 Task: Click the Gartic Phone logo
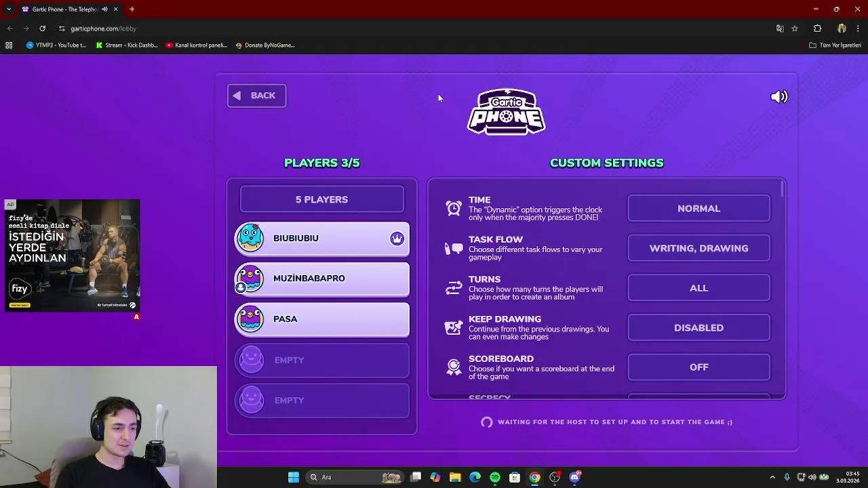(507, 112)
